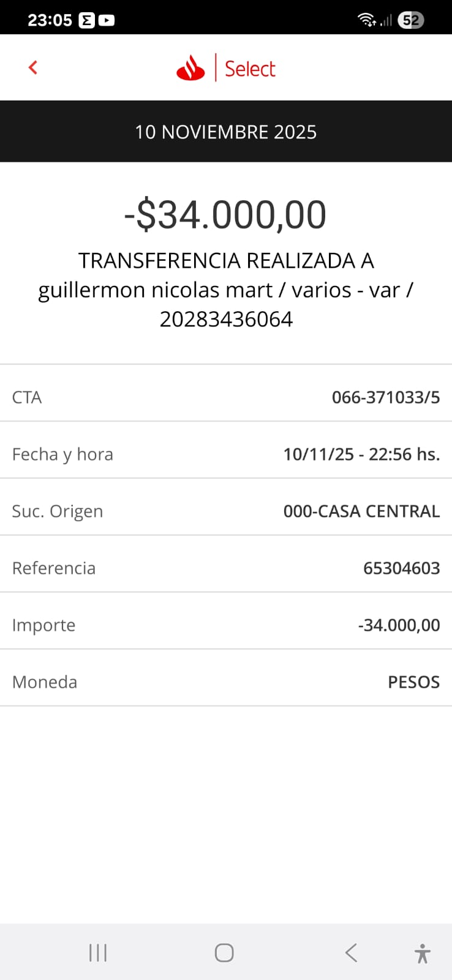Image resolution: width=452 pixels, height=980 pixels.
Task: Tap the Importe row value
Action: coord(399,625)
